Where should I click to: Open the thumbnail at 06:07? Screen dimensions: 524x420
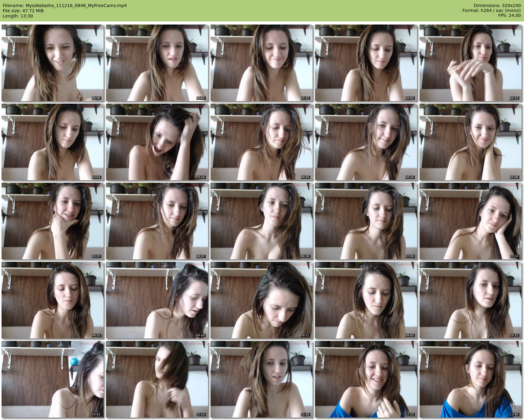[x=157, y=221]
